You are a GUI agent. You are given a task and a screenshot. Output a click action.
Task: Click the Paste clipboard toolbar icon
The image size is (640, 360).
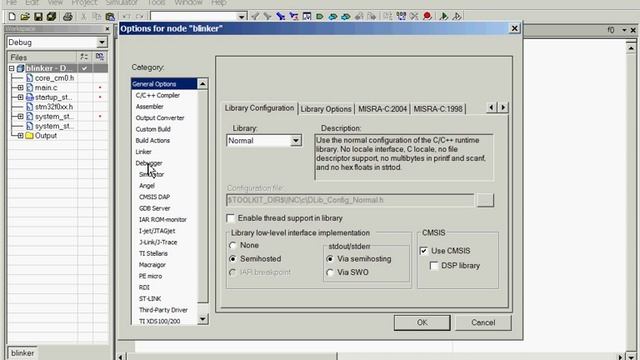coord(110,17)
